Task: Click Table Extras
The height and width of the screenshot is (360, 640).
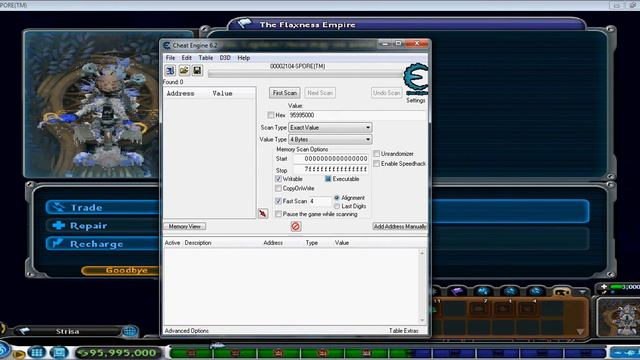Action: coord(404,331)
